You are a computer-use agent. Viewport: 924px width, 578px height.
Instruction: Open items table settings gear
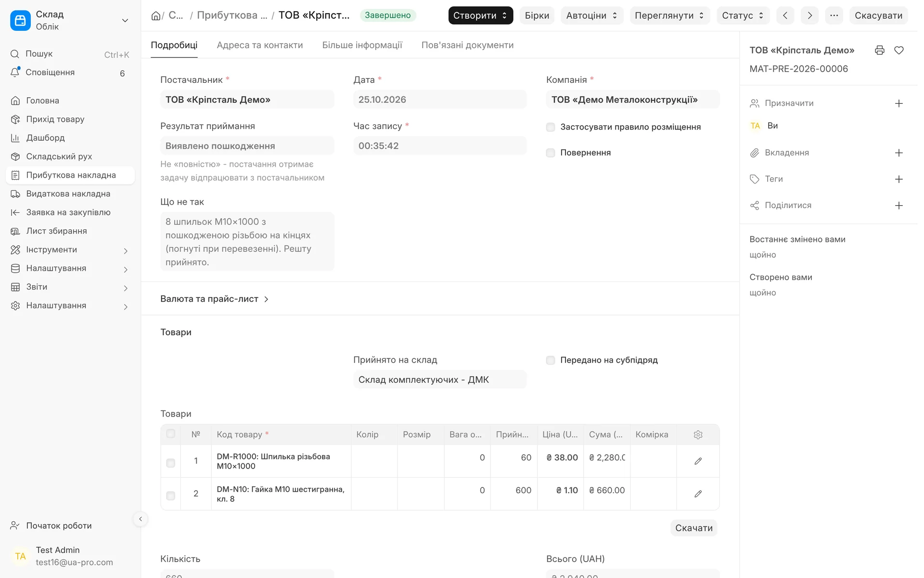tap(698, 434)
